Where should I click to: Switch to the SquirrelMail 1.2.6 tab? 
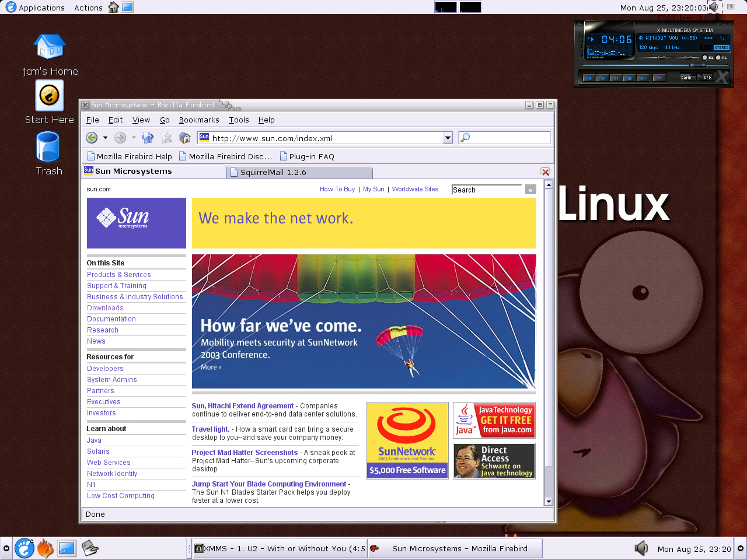299,172
